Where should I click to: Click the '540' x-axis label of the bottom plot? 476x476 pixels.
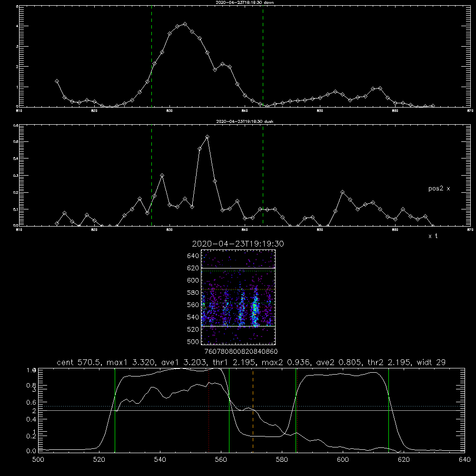click(160, 460)
